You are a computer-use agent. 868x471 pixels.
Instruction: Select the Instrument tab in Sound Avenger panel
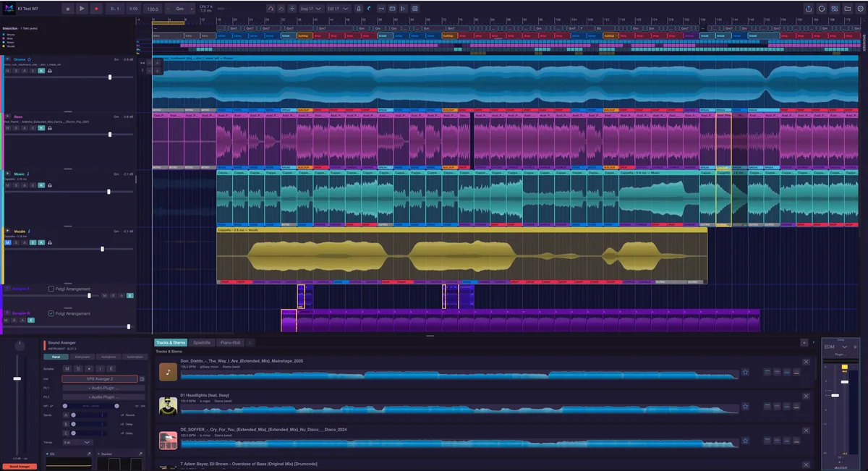click(x=82, y=357)
